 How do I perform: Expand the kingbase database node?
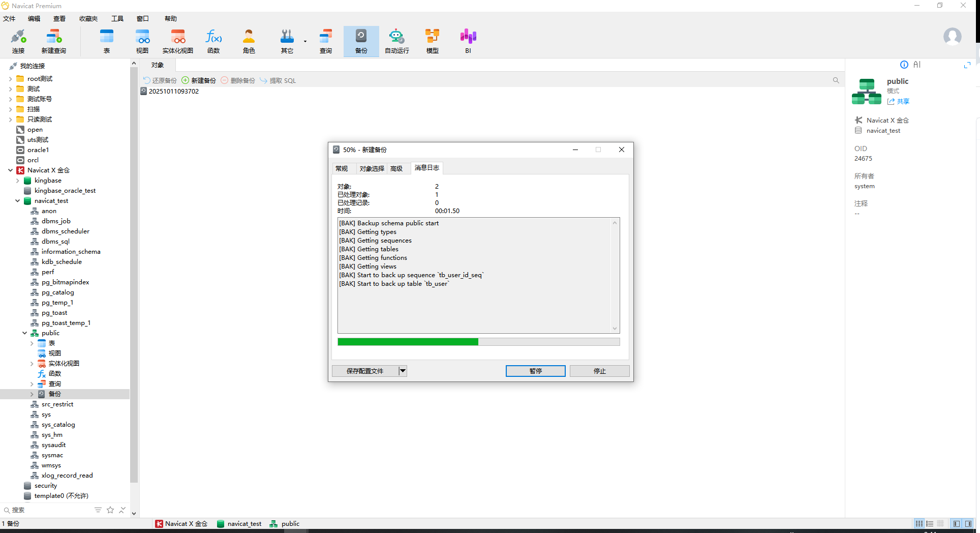(x=17, y=181)
